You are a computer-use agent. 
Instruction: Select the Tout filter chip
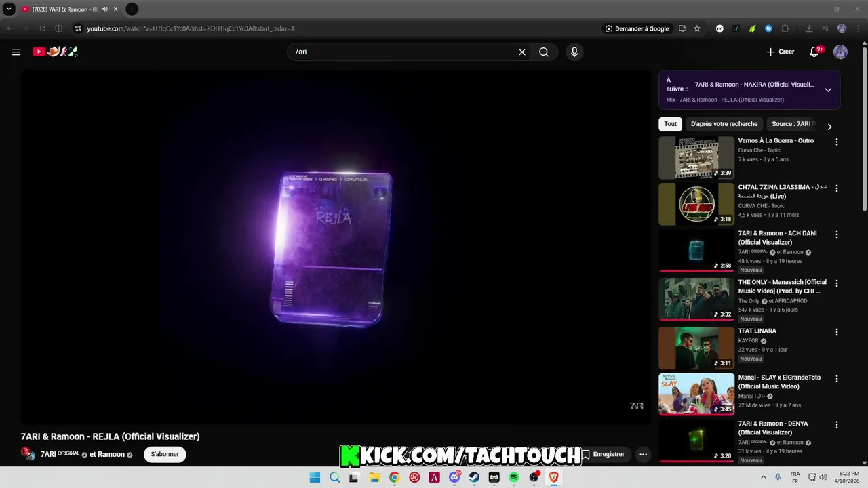[670, 124]
